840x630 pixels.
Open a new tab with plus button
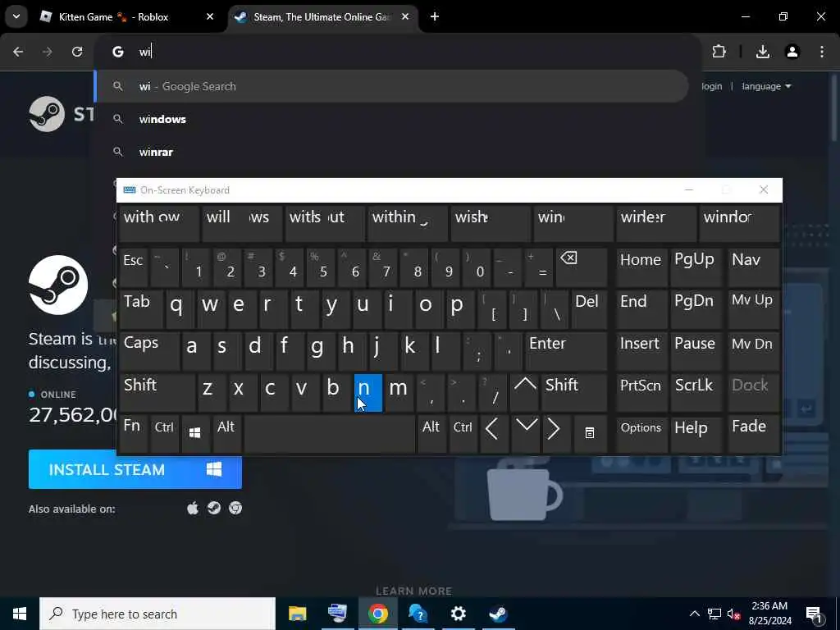(435, 16)
